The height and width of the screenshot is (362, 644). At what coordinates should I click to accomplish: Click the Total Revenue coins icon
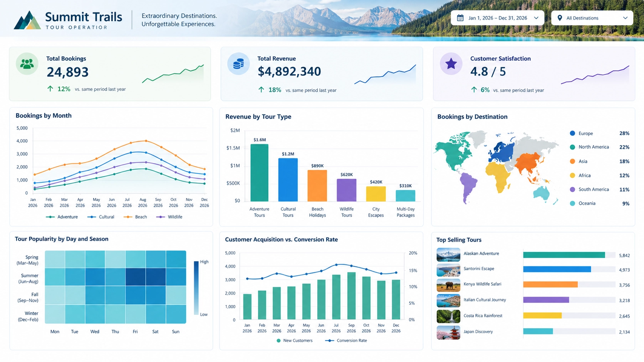click(x=238, y=63)
